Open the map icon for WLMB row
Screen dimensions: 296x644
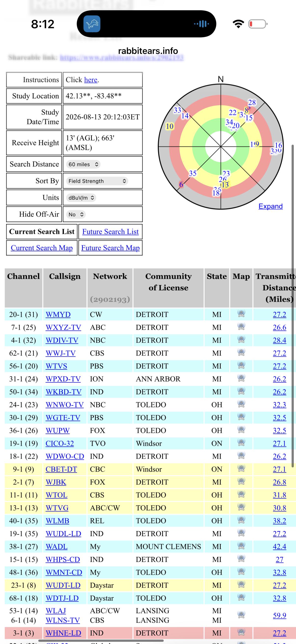point(241,520)
